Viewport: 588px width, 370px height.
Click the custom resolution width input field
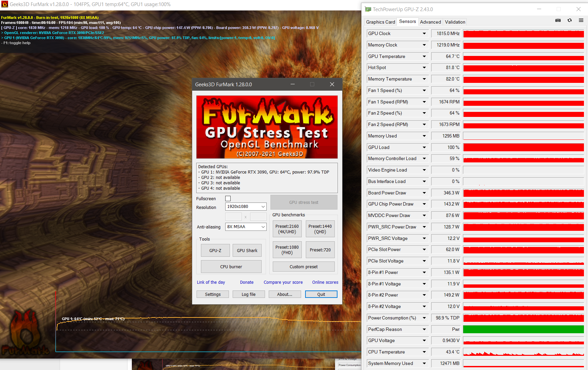click(x=233, y=216)
